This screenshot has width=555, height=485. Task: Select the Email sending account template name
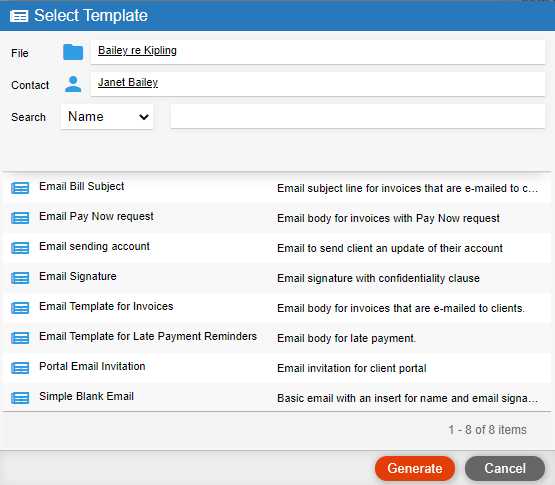95,246
